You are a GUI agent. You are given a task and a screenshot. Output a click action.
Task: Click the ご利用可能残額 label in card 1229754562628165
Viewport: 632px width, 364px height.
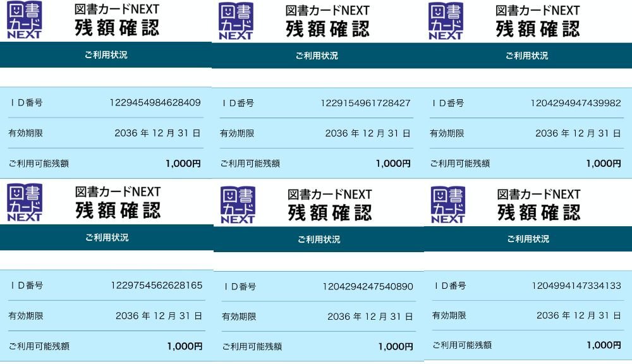coord(39,346)
